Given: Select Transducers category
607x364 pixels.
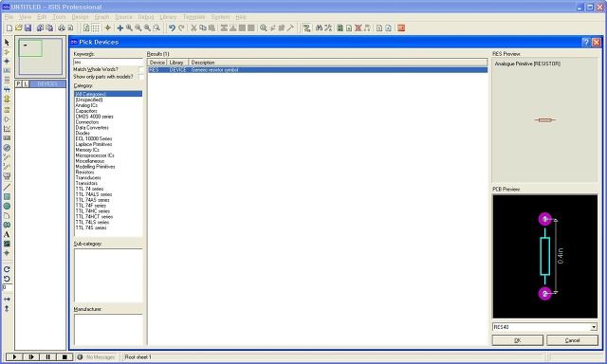Looking at the screenshot, I should 88,178.
